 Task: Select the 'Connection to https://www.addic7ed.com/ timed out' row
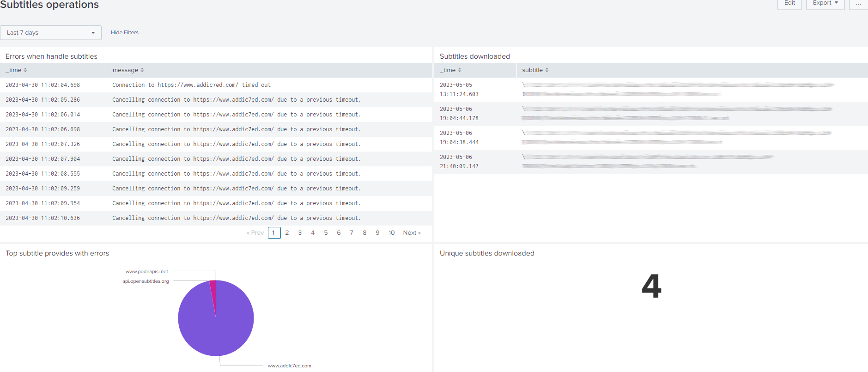tap(216, 85)
